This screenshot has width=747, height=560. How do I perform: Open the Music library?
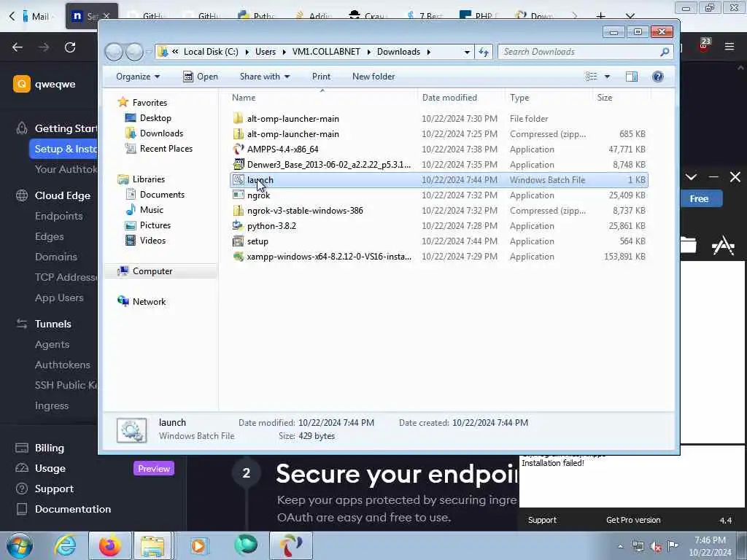click(x=152, y=209)
